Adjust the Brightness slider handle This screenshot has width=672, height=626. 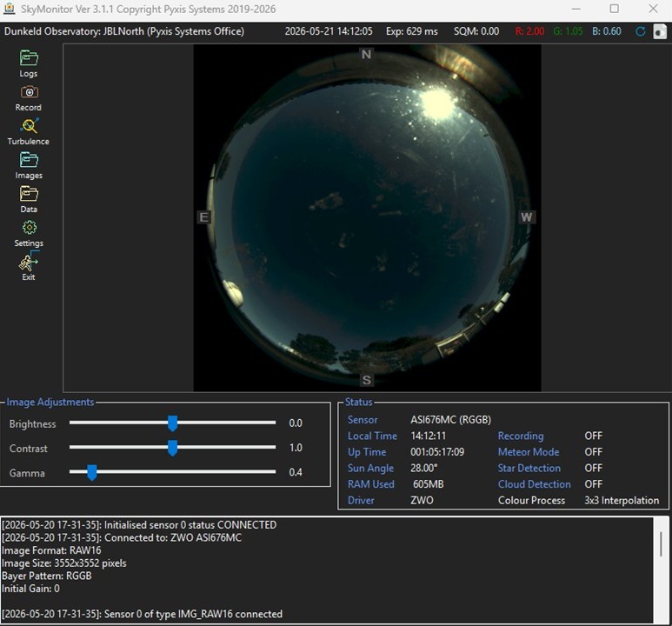click(x=172, y=423)
